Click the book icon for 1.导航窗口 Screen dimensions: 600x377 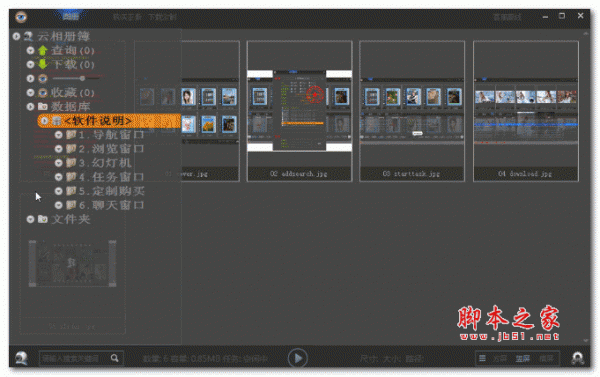[x=71, y=135]
